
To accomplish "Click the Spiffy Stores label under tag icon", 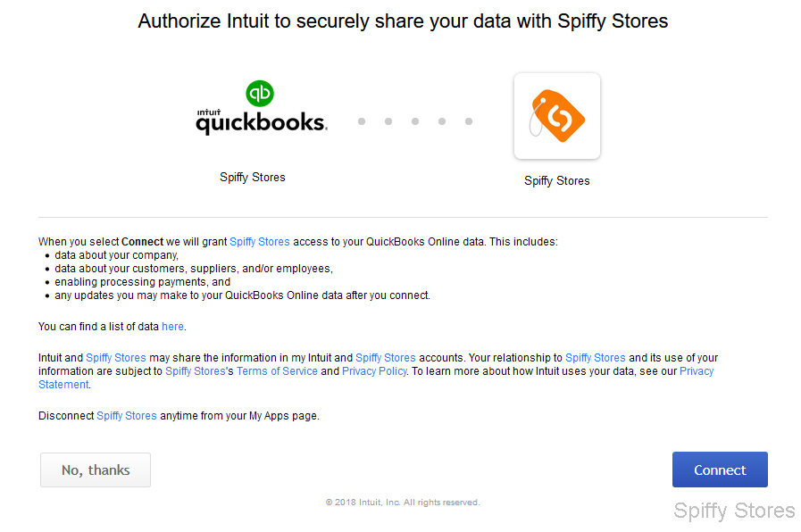I will tap(557, 180).
